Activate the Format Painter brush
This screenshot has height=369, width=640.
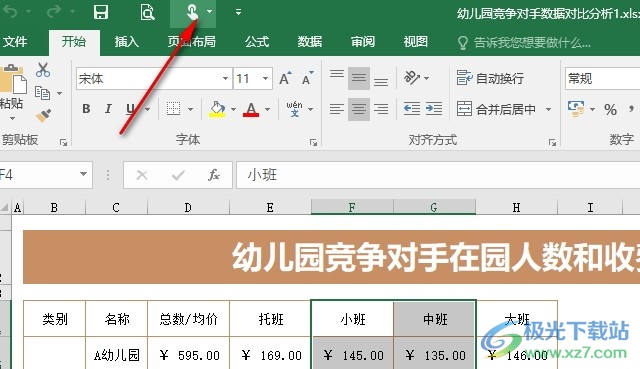tap(43, 116)
